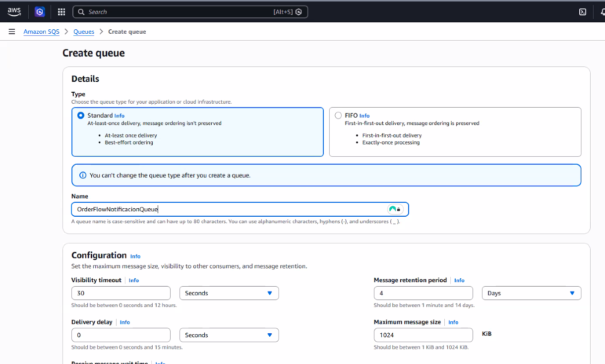Open Info link next to Standard
This screenshot has width=605, height=364.
coord(120,116)
